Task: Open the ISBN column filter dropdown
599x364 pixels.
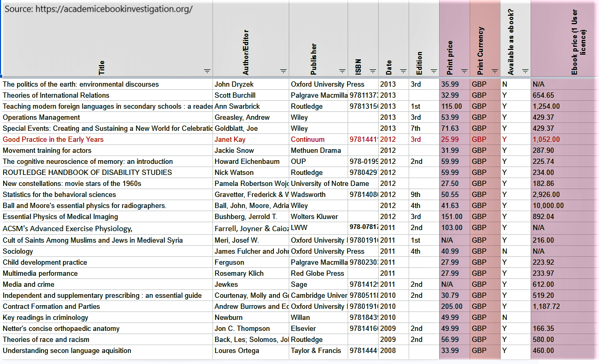Action: point(373,71)
